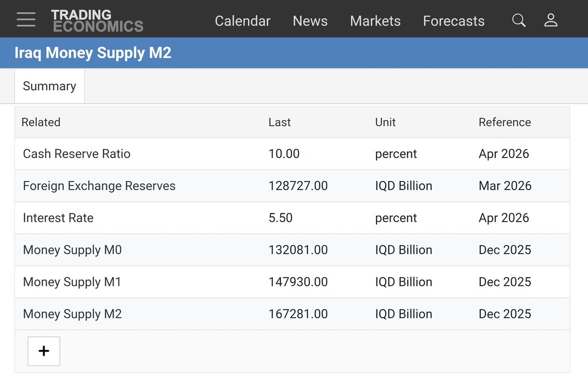The width and height of the screenshot is (588, 380).
Task: Click the Related column header
Action: point(41,122)
